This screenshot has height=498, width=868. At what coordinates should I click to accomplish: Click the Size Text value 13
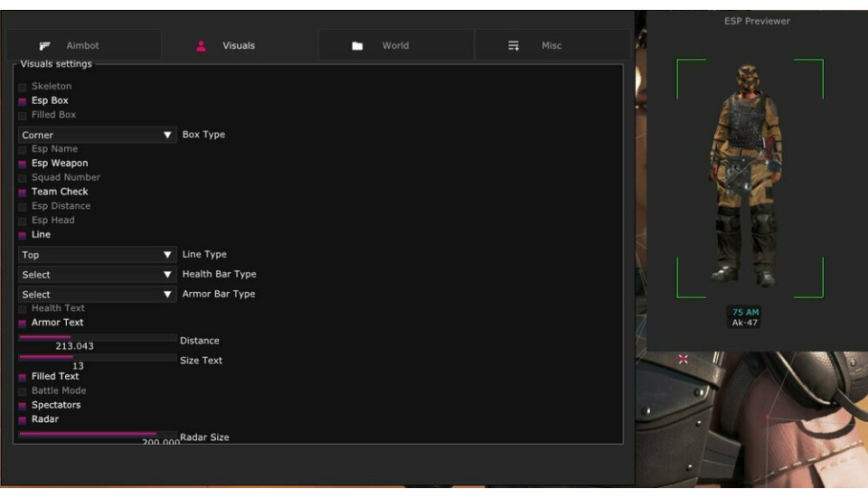point(78,366)
